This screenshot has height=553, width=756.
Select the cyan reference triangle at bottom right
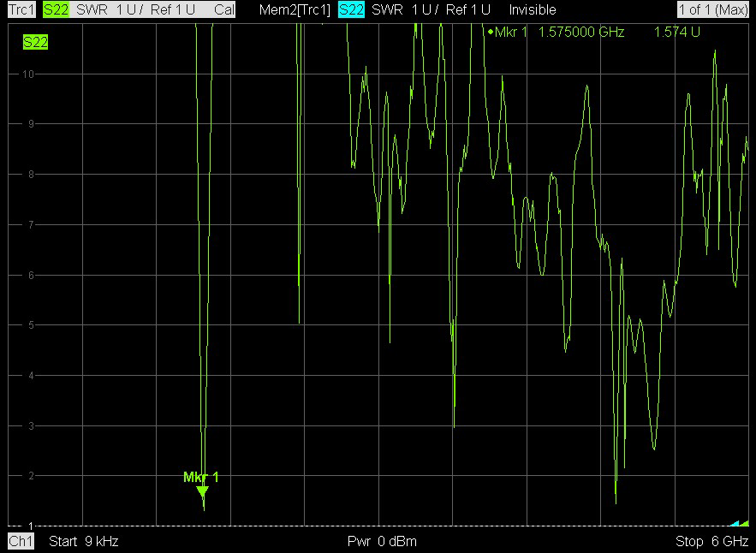(734, 522)
